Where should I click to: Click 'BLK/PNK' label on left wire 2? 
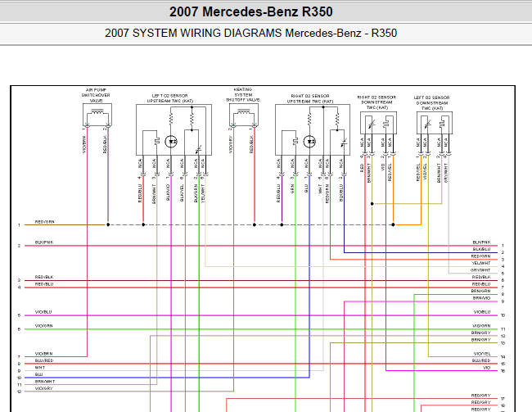click(44, 242)
